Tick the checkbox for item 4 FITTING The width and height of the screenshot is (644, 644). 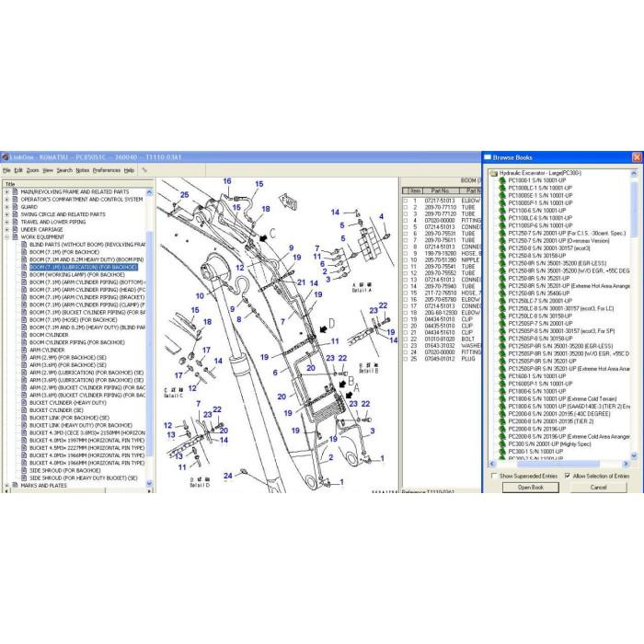click(406, 221)
